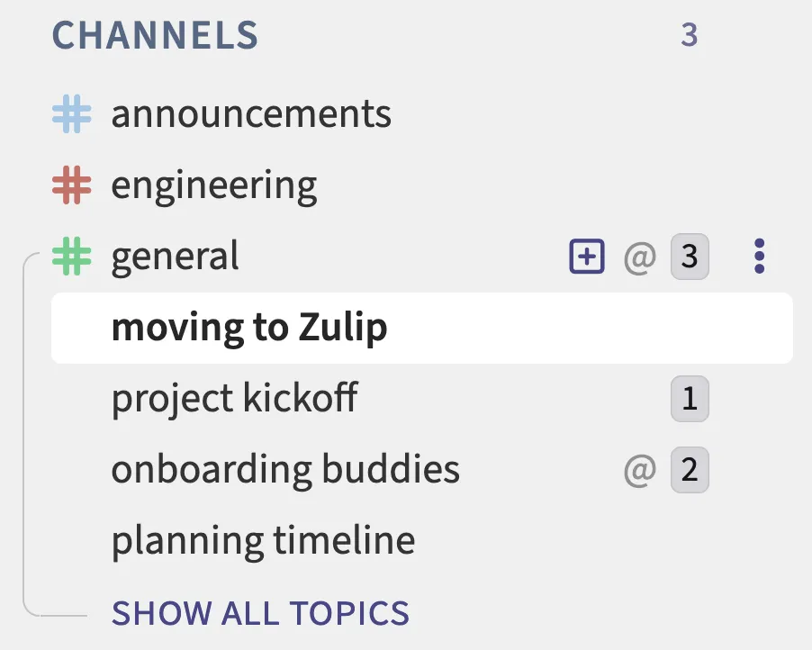Click the @ mention indicator on general row
Viewport: 812px width, 650px height.
tap(639, 257)
